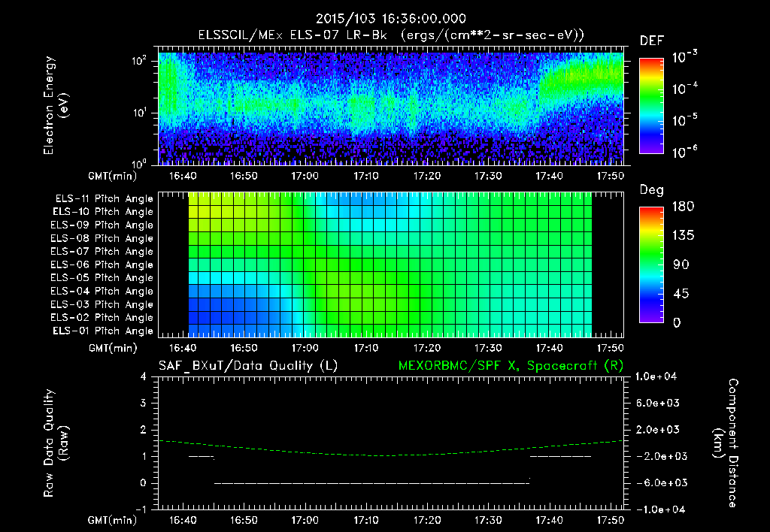This screenshot has height=532, width=770.
Task: Click the "ELS-08 Pitch Angle" row label
Action: pyautogui.click(x=102, y=238)
